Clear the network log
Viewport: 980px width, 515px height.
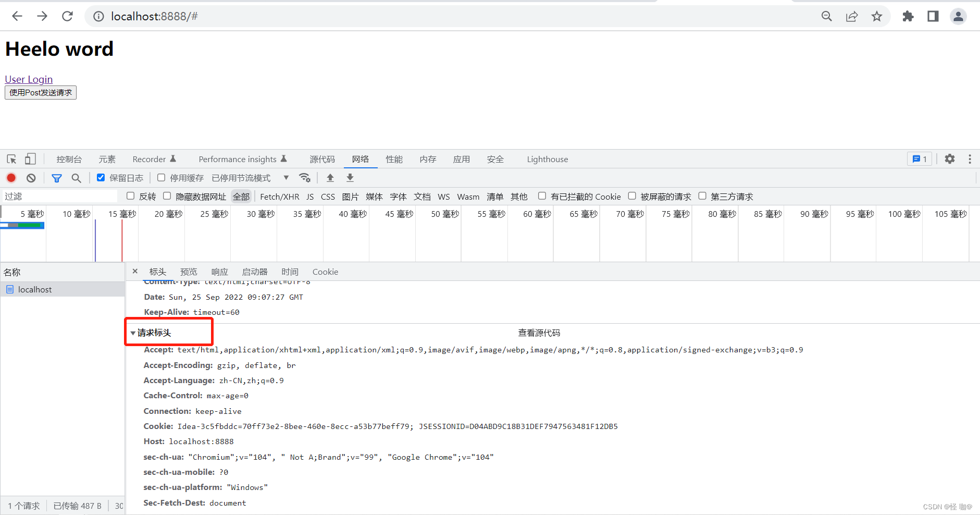click(31, 178)
